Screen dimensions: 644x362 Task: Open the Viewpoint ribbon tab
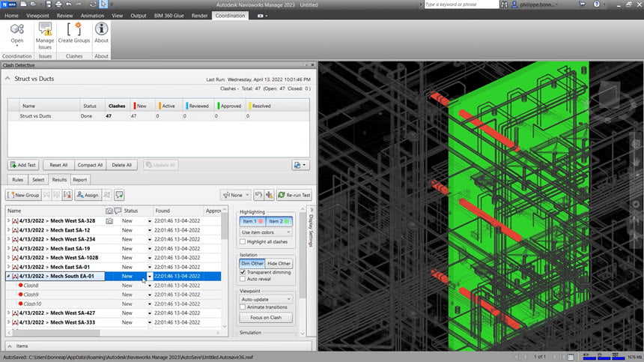click(x=37, y=16)
